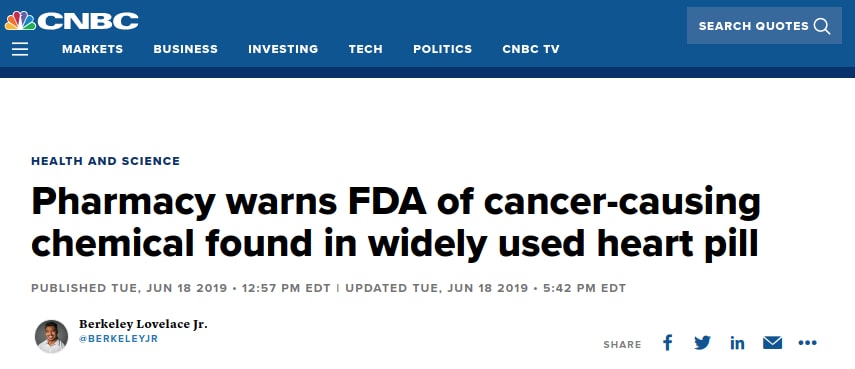Image resolution: width=855 pixels, height=369 pixels.
Task: Click the search magnifier icon
Action: 822,26
